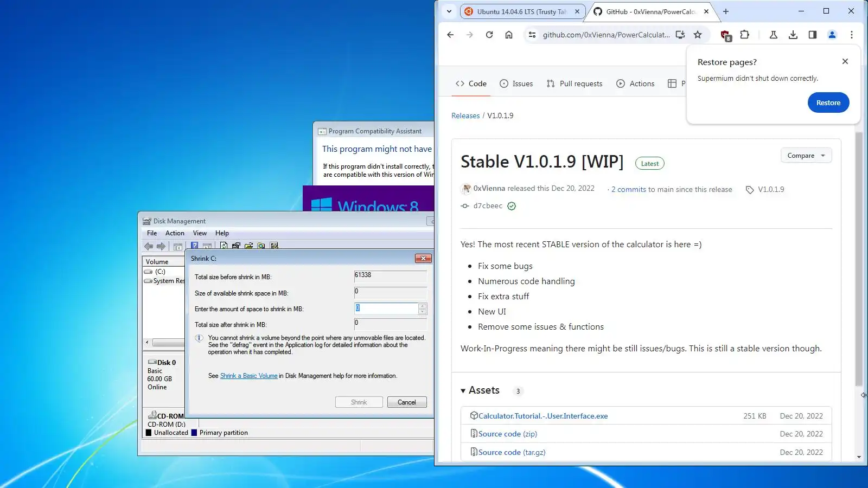Open the View menu in Disk Management

(200, 233)
